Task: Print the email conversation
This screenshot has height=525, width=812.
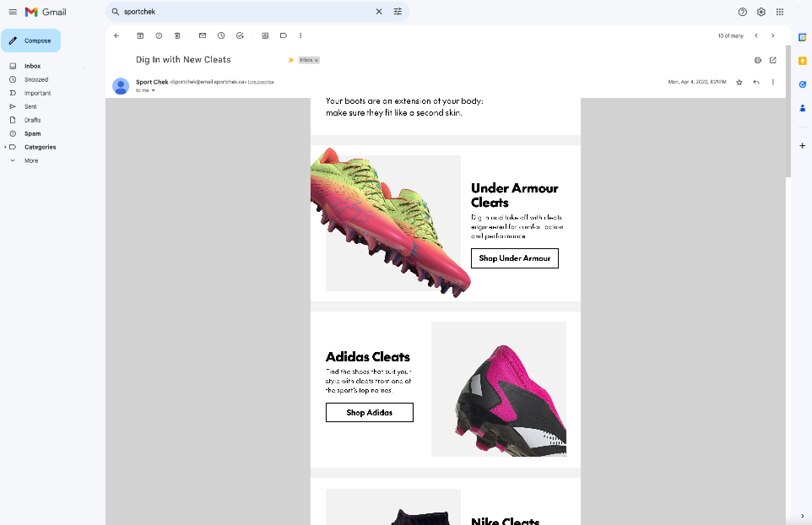Action: coord(757,60)
